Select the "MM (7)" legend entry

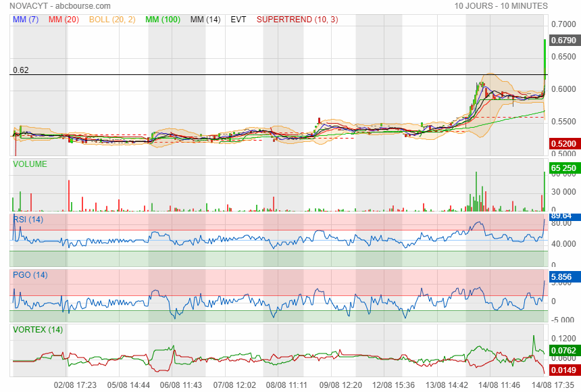coord(26,20)
